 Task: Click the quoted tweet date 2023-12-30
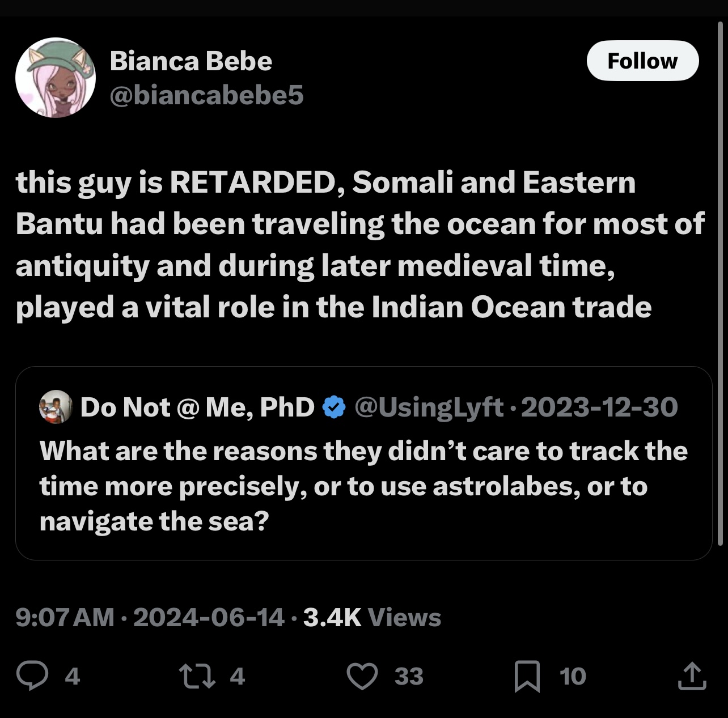click(599, 407)
